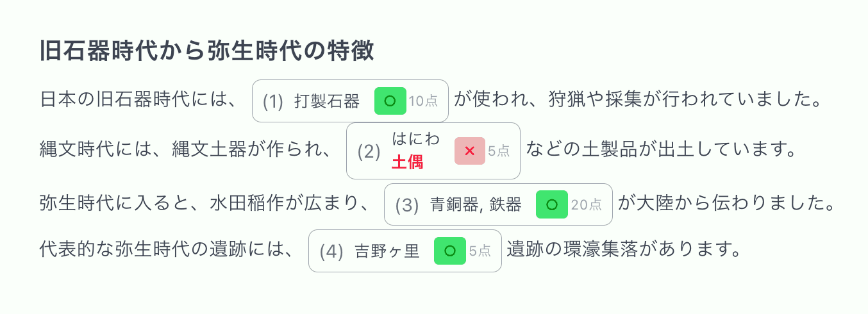
Task: Click the red incorrect X mark for answer (2)
Action: 469,151
